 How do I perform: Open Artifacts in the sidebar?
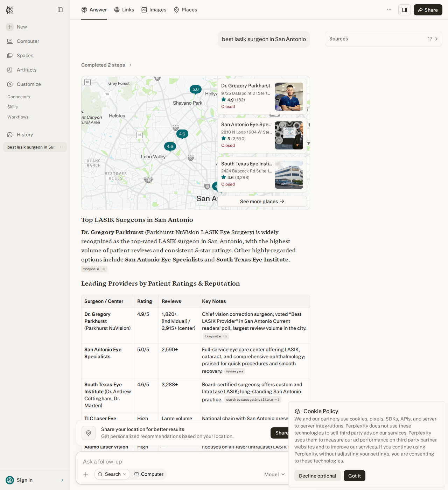22,70
